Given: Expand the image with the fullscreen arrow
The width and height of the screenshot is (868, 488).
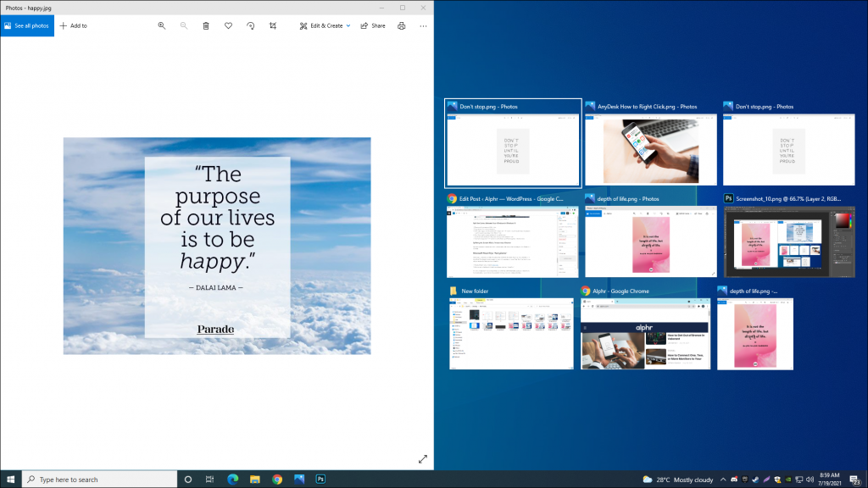Looking at the screenshot, I should (423, 458).
